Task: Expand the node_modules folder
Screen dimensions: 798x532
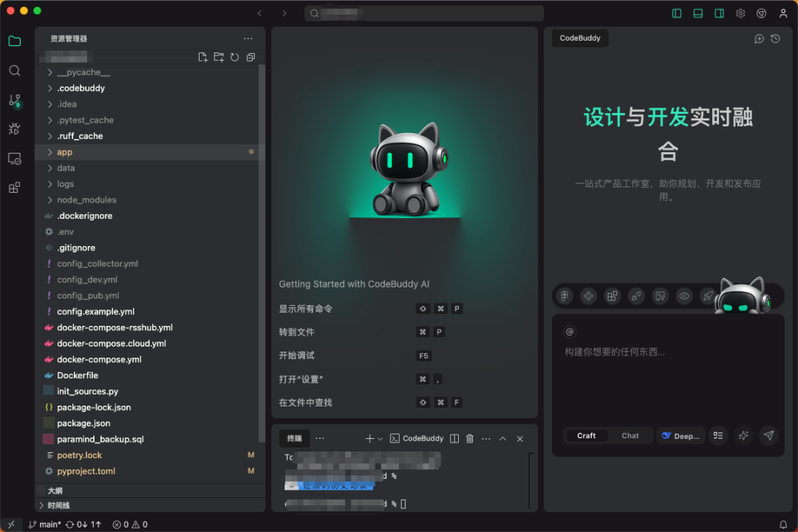Action: [150, 199]
